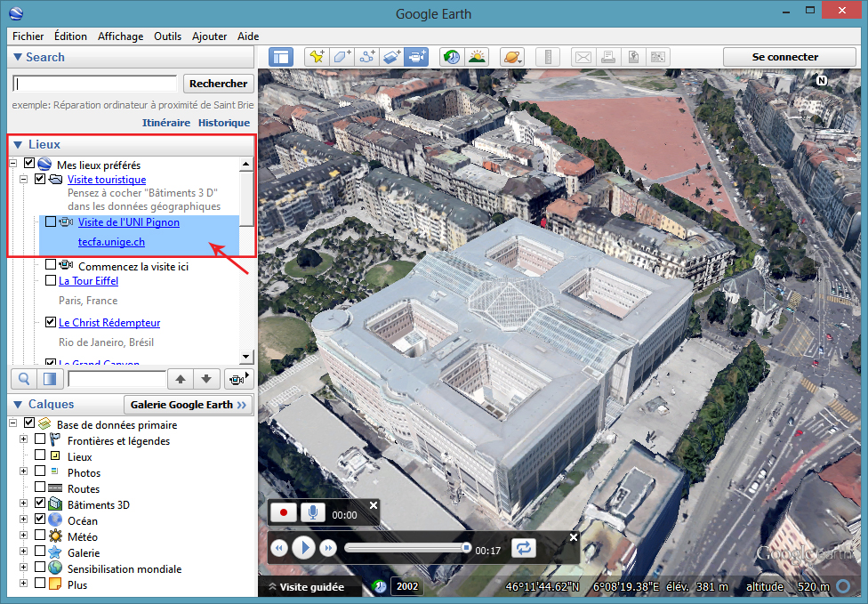
Task: Open the Ajouter menu
Action: click(209, 36)
